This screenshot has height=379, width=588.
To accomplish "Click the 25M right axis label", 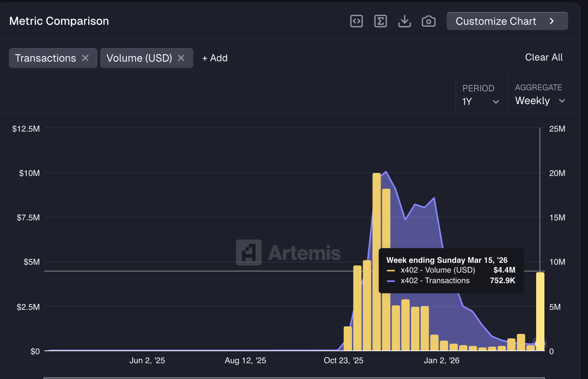I will point(557,129).
